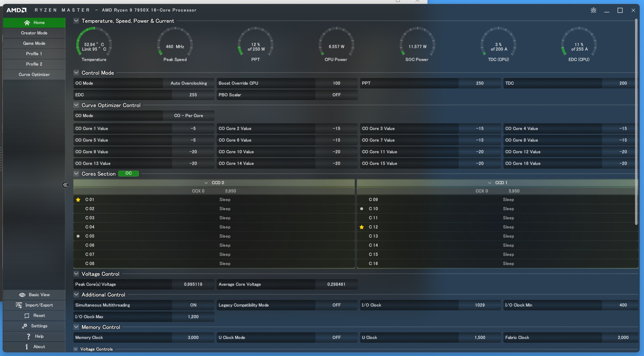Click the Import/Export button label
644x356 pixels.
[x=39, y=305]
